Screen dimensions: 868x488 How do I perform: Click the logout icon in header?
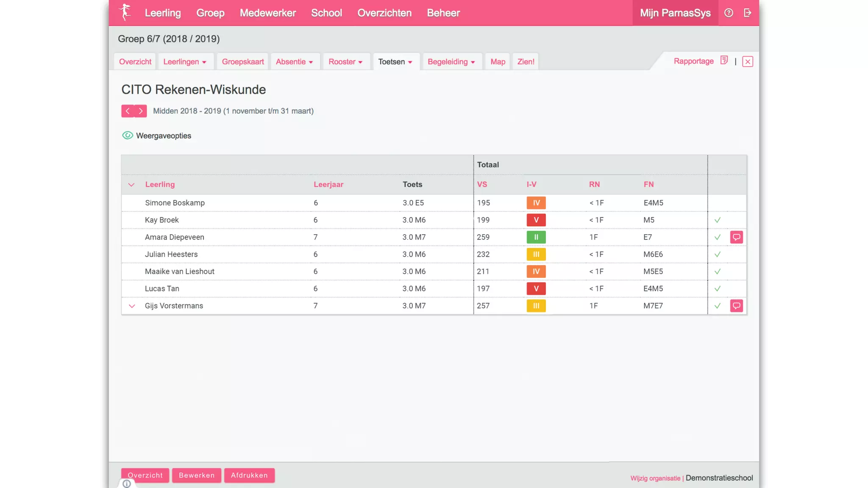click(x=748, y=13)
